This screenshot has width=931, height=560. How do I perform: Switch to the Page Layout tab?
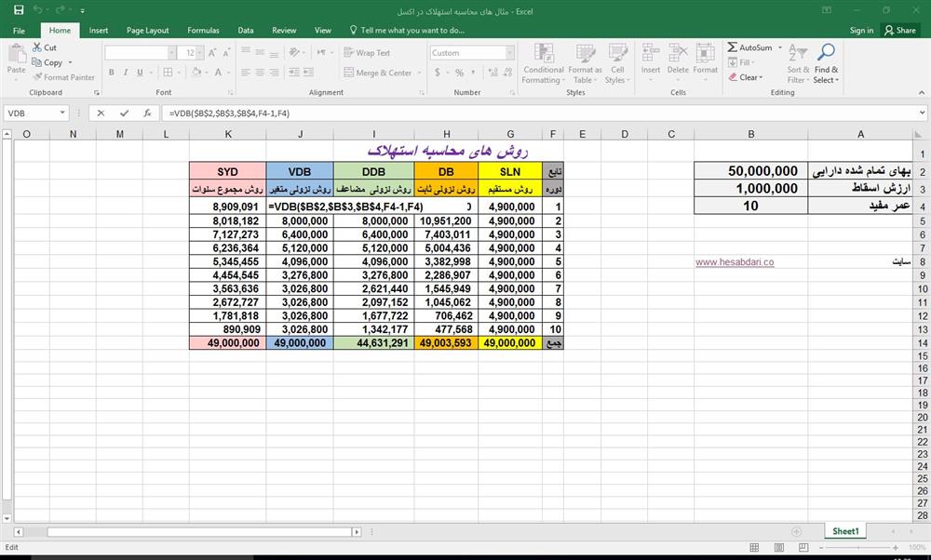(x=147, y=30)
